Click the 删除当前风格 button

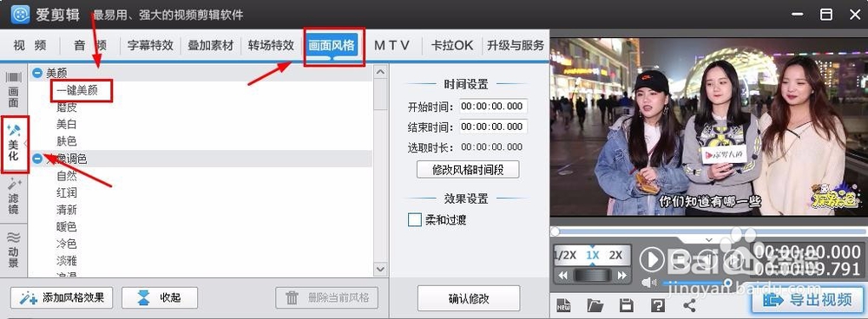pyautogui.click(x=326, y=298)
